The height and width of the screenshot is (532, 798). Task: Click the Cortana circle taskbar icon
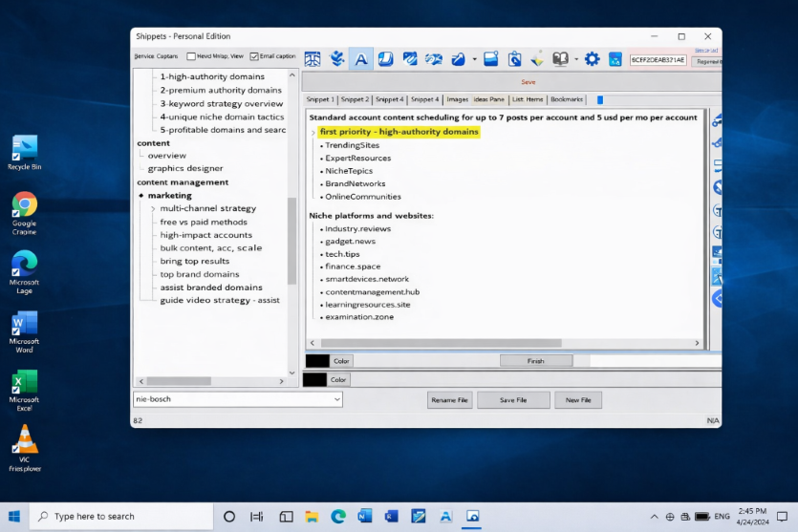[229, 516]
